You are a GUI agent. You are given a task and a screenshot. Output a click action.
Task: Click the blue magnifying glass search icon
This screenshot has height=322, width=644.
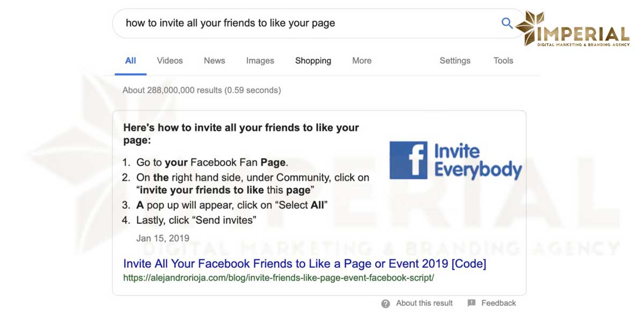tap(507, 23)
